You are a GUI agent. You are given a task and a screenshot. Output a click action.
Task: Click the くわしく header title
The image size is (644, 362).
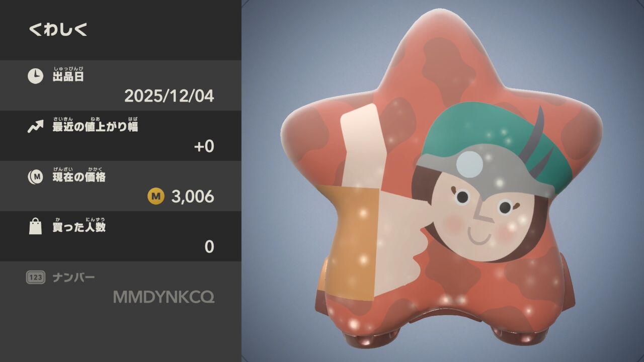58,30
